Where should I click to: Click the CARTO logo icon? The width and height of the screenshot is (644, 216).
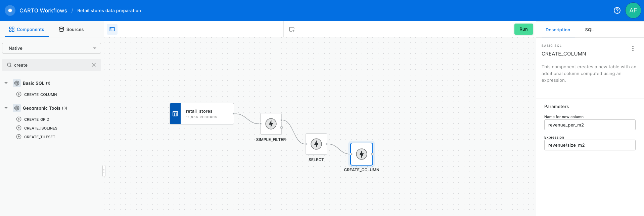[10, 10]
